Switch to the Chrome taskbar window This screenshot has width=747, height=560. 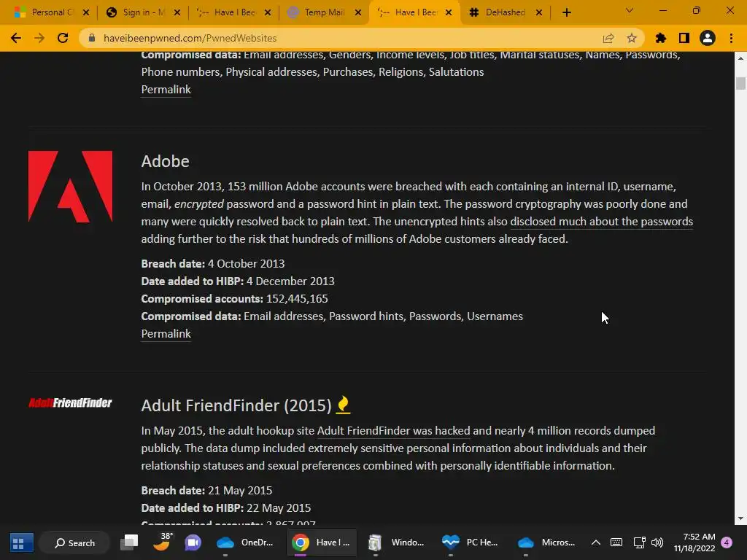322,542
